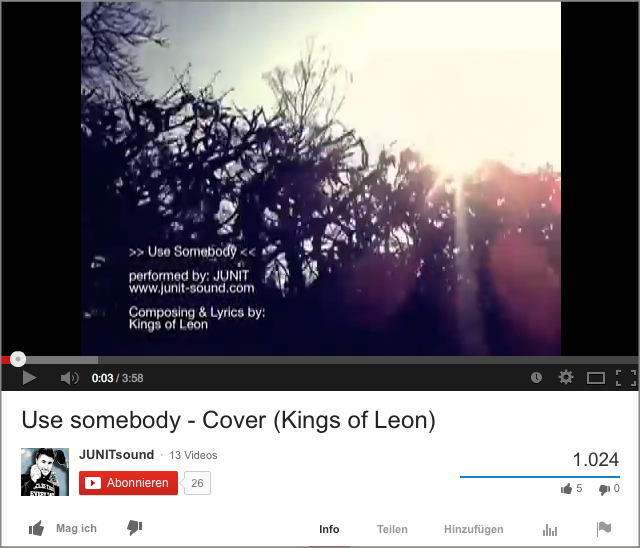Subscribe with the red Abonnieren button

[x=129, y=483]
